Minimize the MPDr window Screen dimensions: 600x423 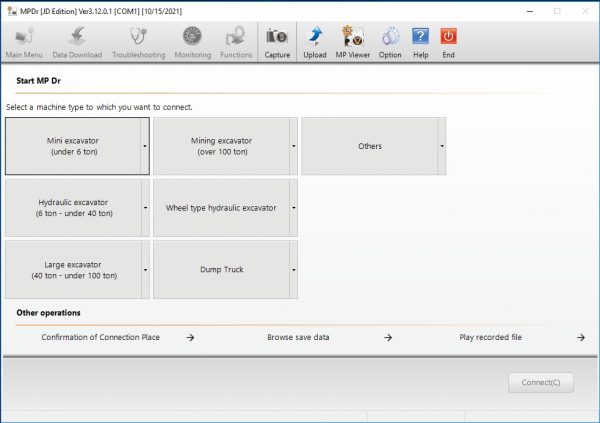[x=530, y=11]
